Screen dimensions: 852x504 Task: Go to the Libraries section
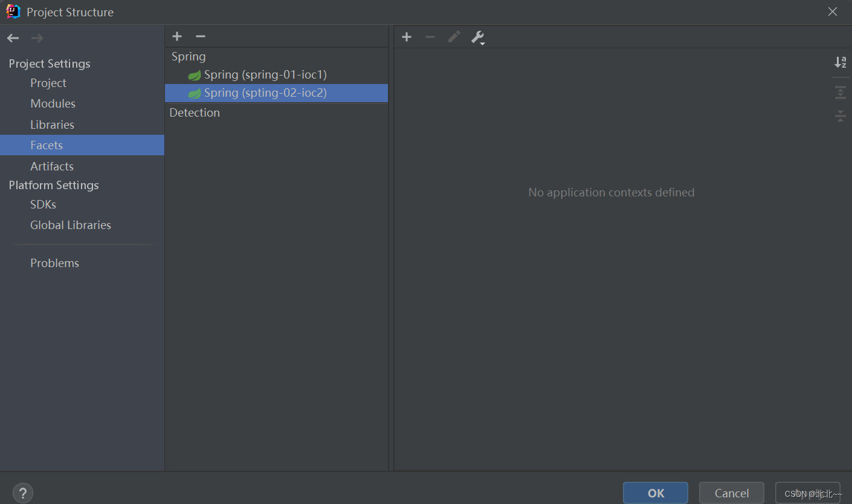point(53,124)
